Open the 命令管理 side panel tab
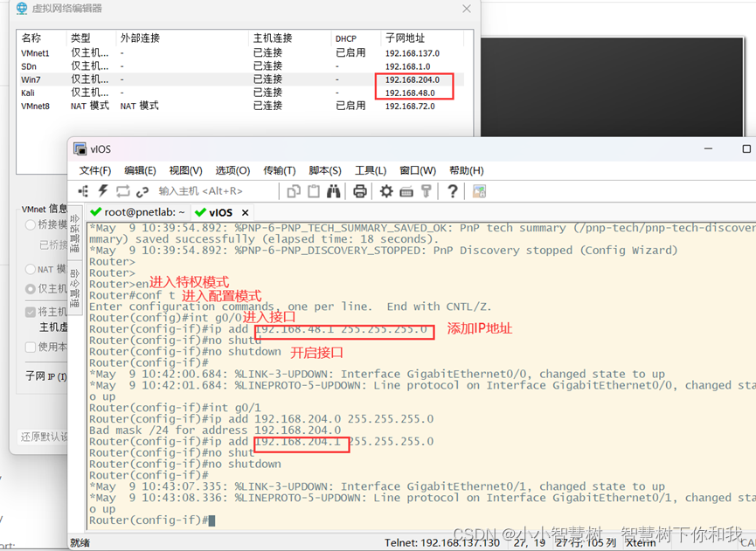Screen dimensions: 756x551 [x=75, y=288]
